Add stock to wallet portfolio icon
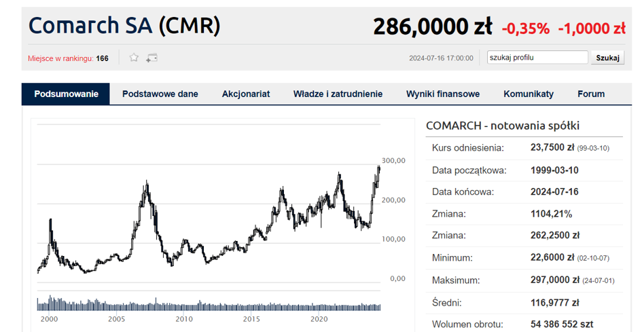Viewport: 644px width, 332px height. point(151,58)
